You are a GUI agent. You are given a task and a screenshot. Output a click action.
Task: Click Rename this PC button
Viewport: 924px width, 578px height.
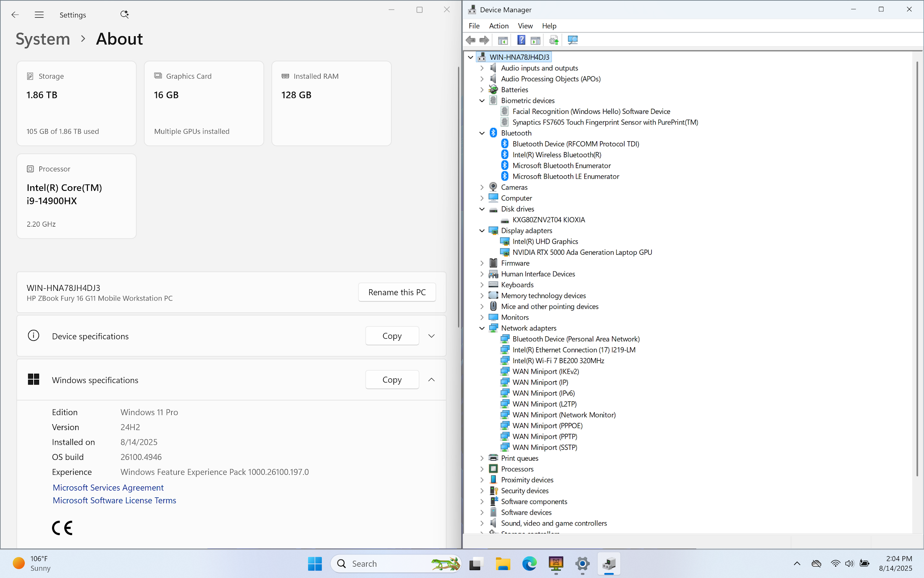click(x=397, y=292)
